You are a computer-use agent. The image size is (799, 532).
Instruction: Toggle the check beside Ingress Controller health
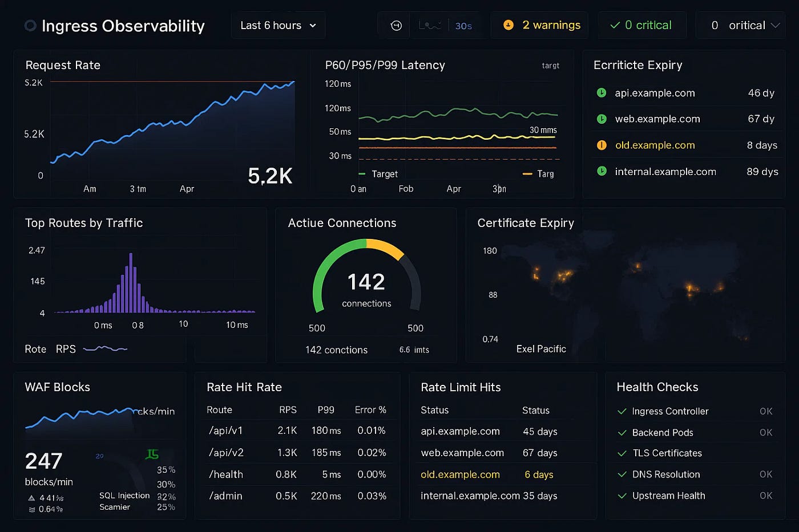coord(622,411)
